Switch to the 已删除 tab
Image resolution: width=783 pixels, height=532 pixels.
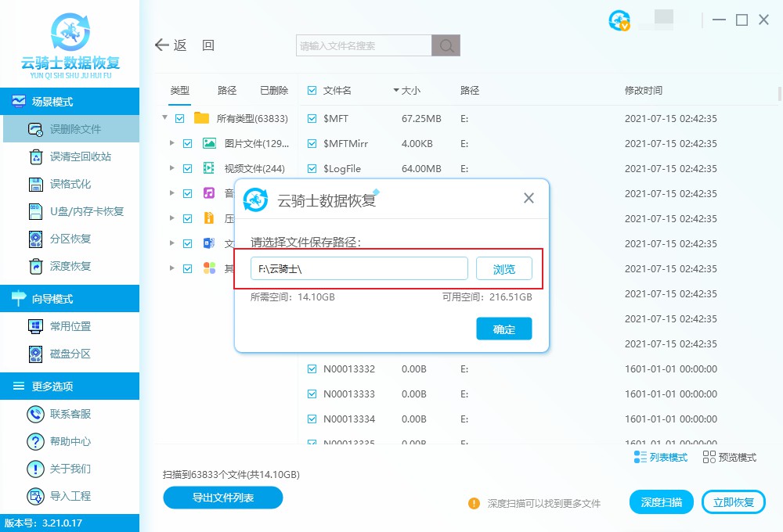(x=274, y=90)
